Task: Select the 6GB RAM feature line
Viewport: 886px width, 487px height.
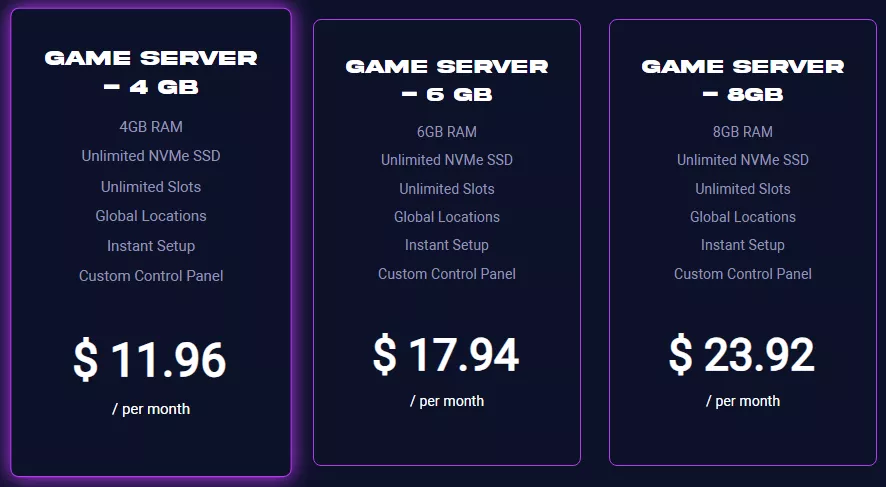Action: pyautogui.click(x=447, y=132)
